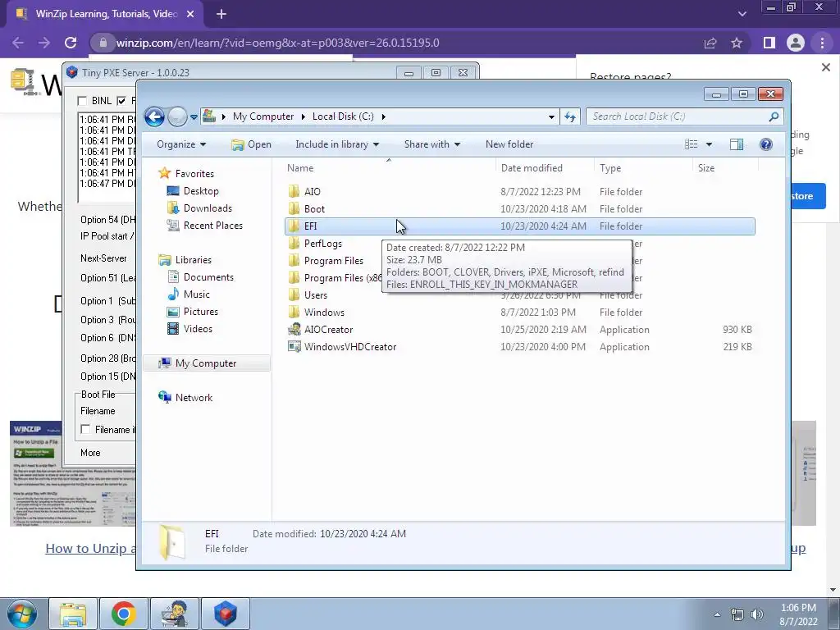Viewport: 840px width, 630px height.
Task: Click New folder button
Action: point(509,144)
